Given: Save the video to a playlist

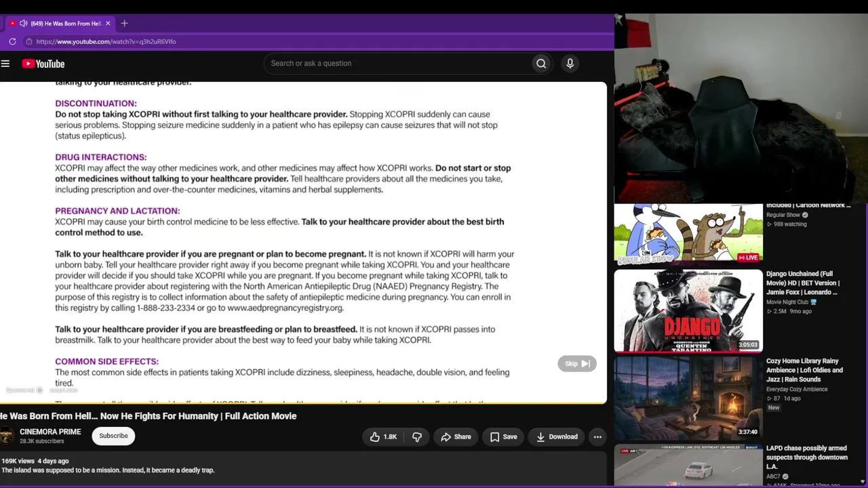Looking at the screenshot, I should tap(503, 437).
